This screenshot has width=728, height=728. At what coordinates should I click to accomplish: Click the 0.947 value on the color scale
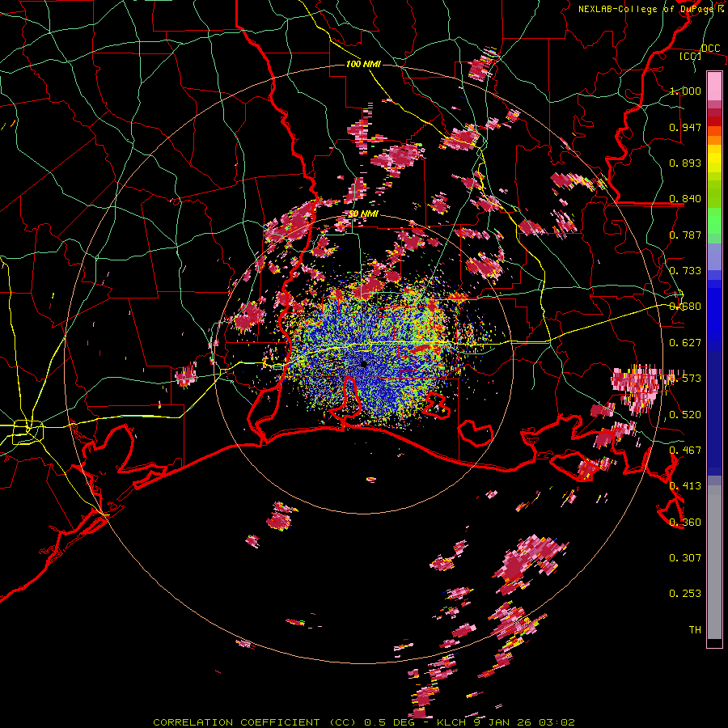coord(685,127)
